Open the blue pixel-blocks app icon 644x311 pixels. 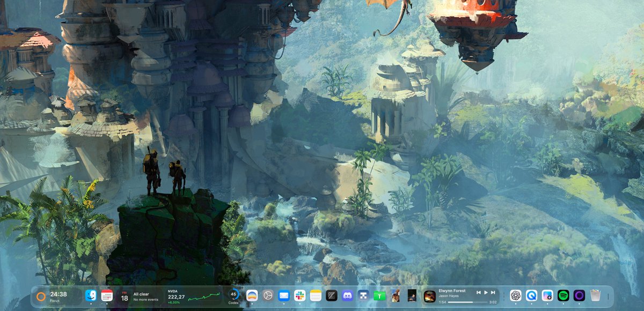(363, 295)
